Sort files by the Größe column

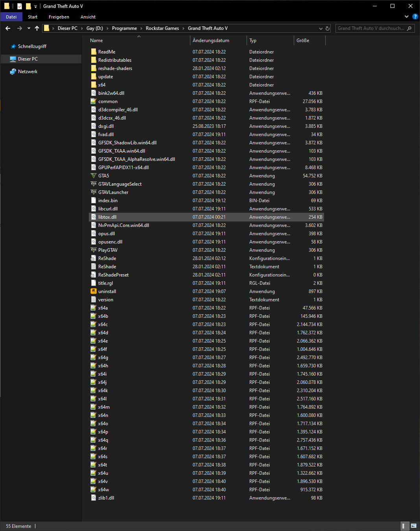tap(305, 40)
